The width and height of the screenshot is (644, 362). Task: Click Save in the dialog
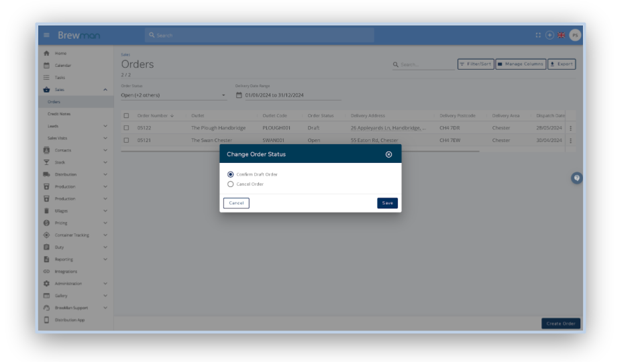pos(387,203)
